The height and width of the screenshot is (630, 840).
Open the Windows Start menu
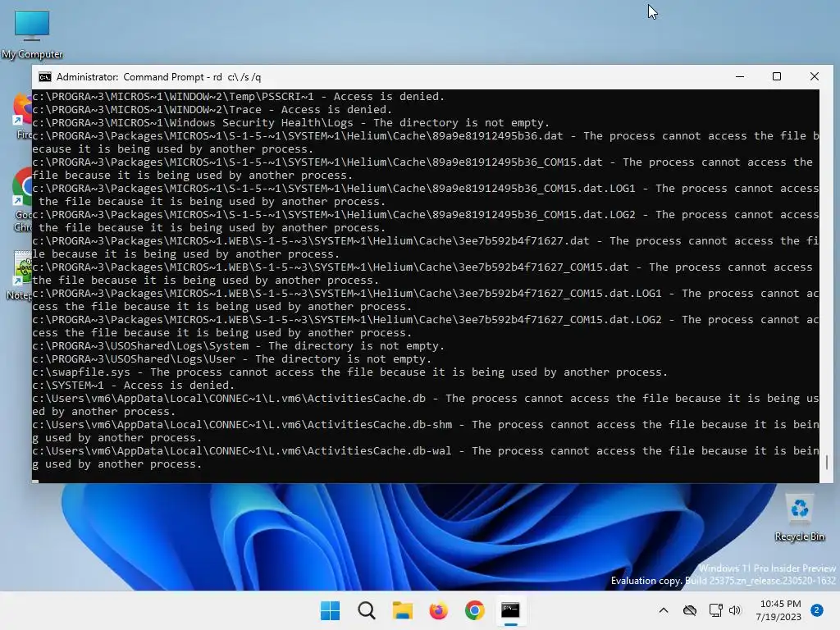tap(330, 610)
